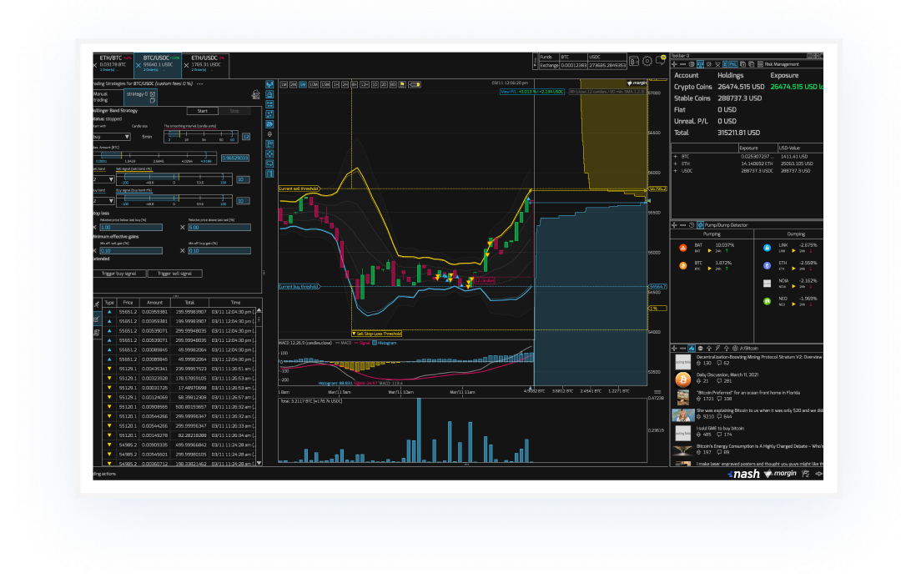Click the dotted square chart sidebar icon
The height and width of the screenshot is (588, 916).
click(x=269, y=114)
